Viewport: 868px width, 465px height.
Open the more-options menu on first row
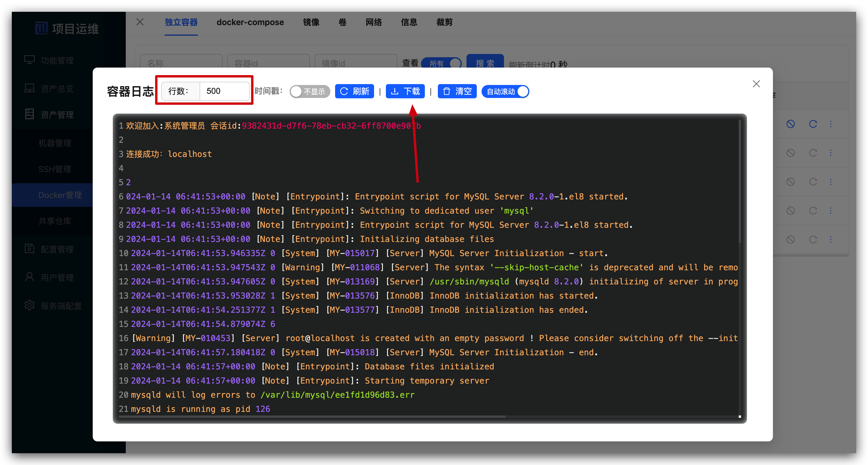click(831, 124)
